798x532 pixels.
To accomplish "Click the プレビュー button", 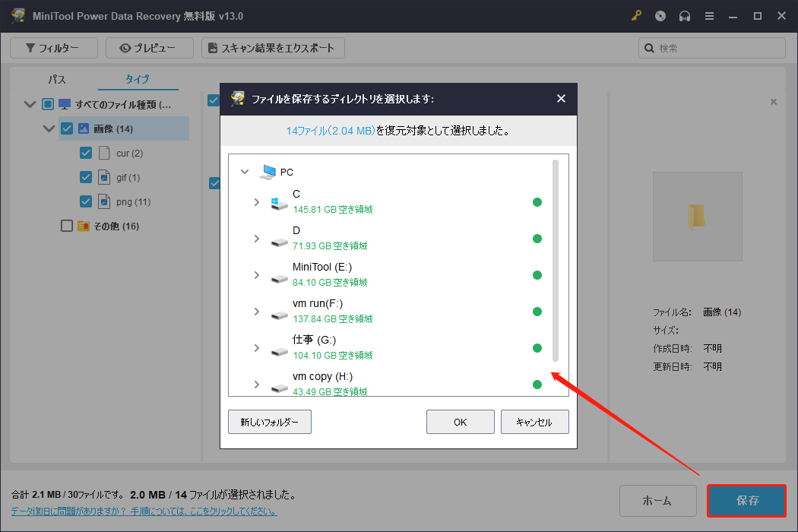I will point(149,48).
